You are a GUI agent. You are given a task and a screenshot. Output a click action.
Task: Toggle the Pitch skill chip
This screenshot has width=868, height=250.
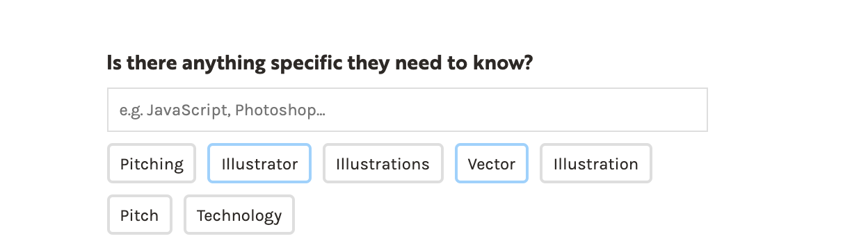point(140,215)
